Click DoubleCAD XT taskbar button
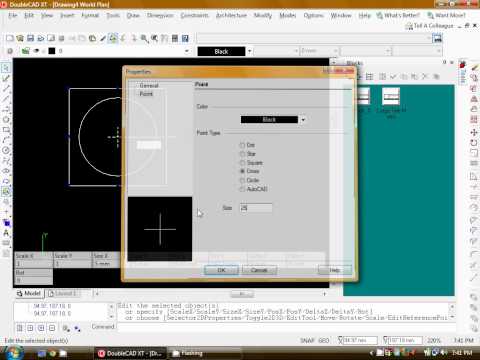480x360 pixels. click(x=130, y=353)
